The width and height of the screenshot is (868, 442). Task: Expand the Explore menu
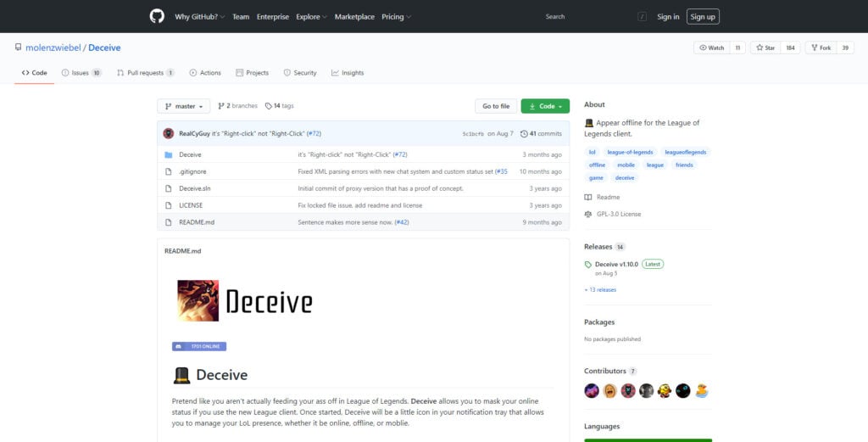click(311, 17)
